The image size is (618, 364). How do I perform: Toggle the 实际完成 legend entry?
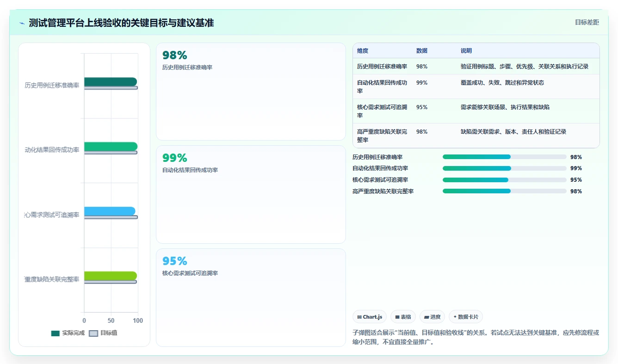coord(68,333)
